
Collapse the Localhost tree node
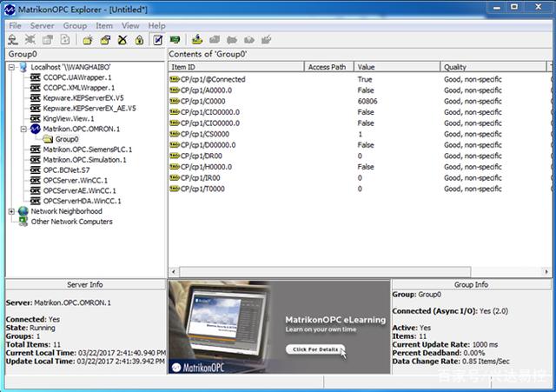click(11, 67)
